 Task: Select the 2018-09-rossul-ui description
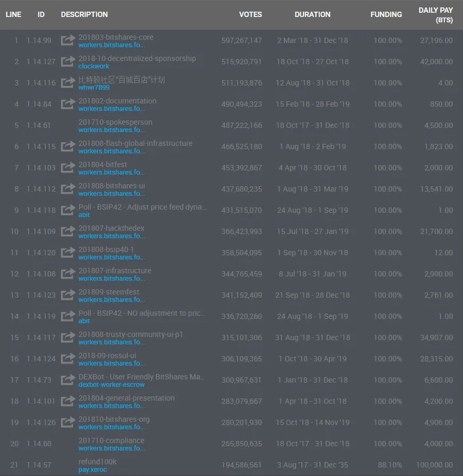[x=108, y=356]
